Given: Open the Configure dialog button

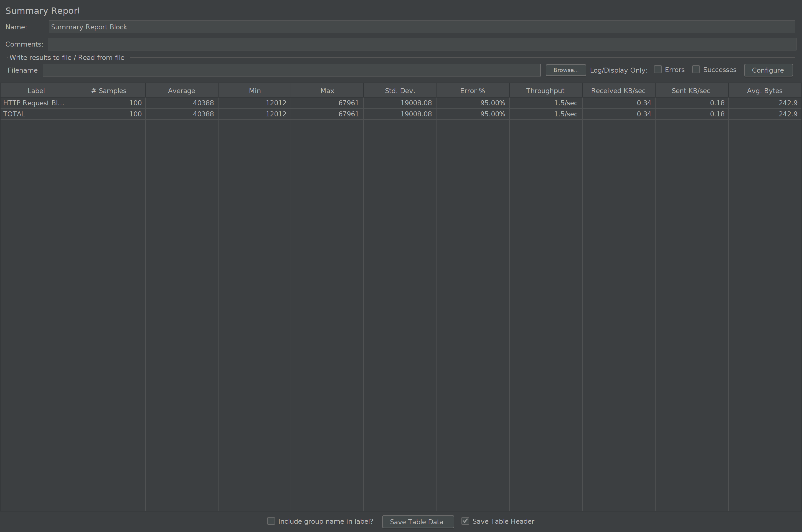Looking at the screenshot, I should [768, 70].
